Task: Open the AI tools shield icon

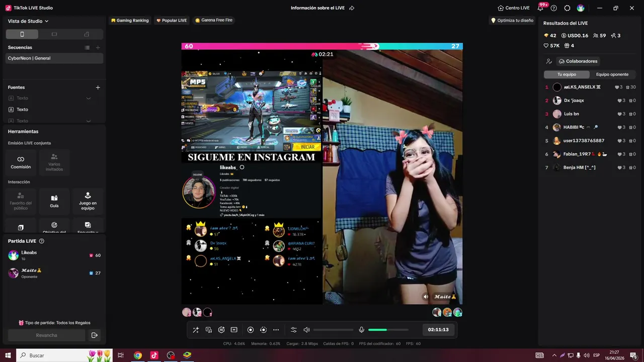Action: (221, 330)
